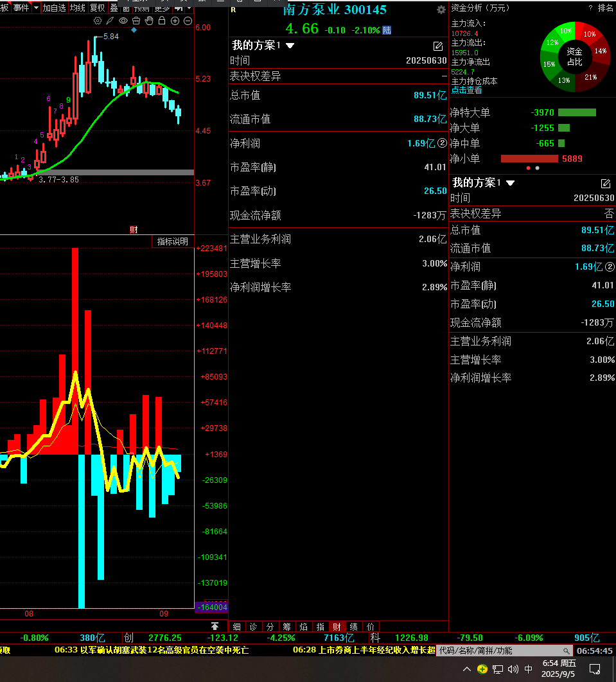Click circled 2 icon beside right 净利润

point(610,267)
